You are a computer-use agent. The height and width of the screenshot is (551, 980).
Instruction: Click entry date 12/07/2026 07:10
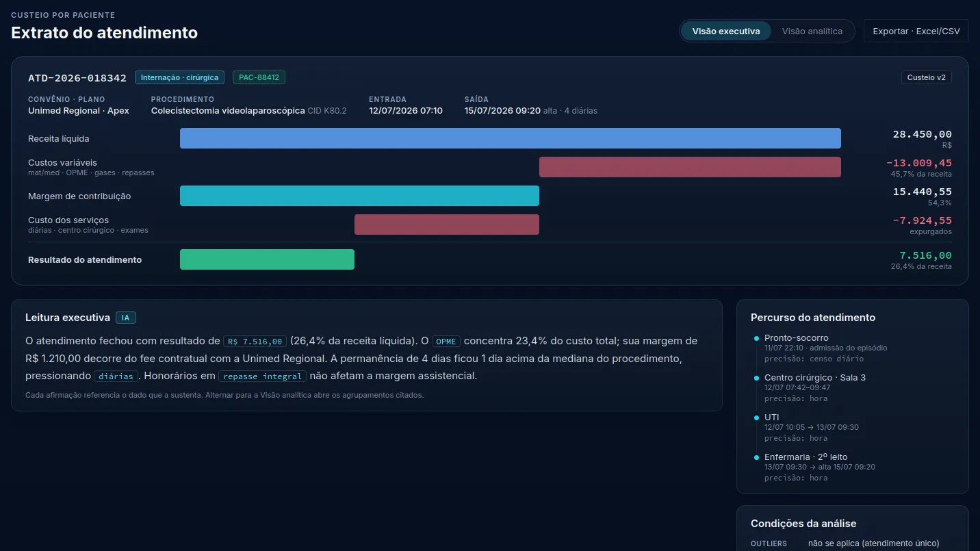coord(406,110)
